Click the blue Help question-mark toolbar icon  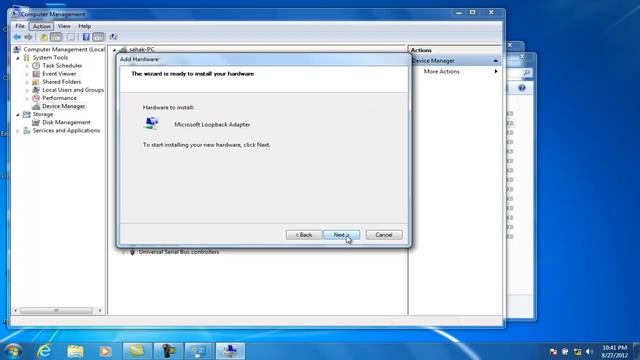(86, 37)
